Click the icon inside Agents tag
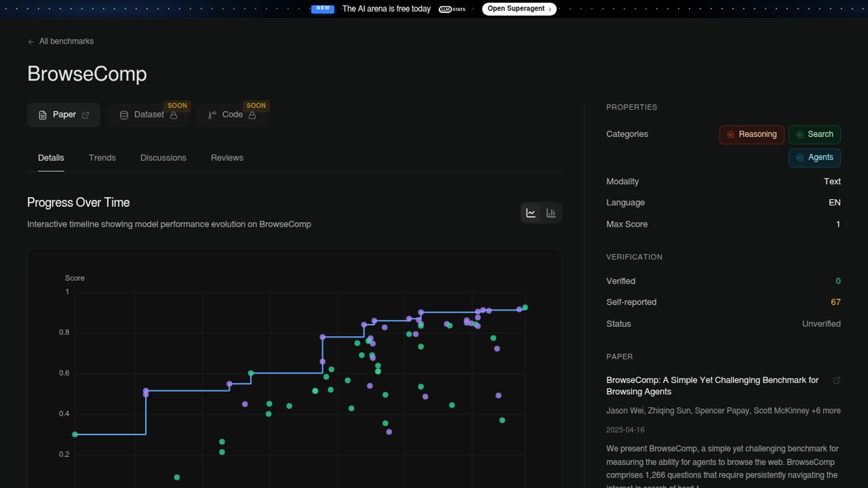The height and width of the screenshot is (488, 868). tap(800, 158)
